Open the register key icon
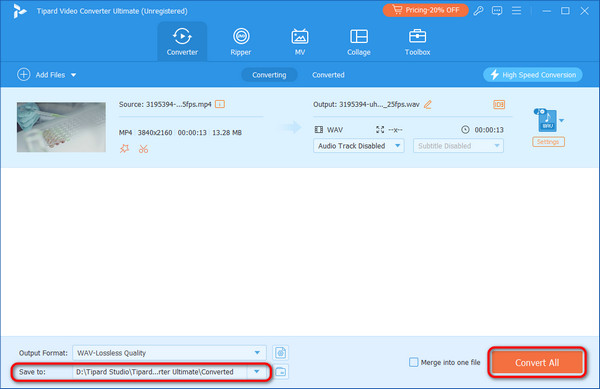This screenshot has width=600, height=389. [478, 11]
